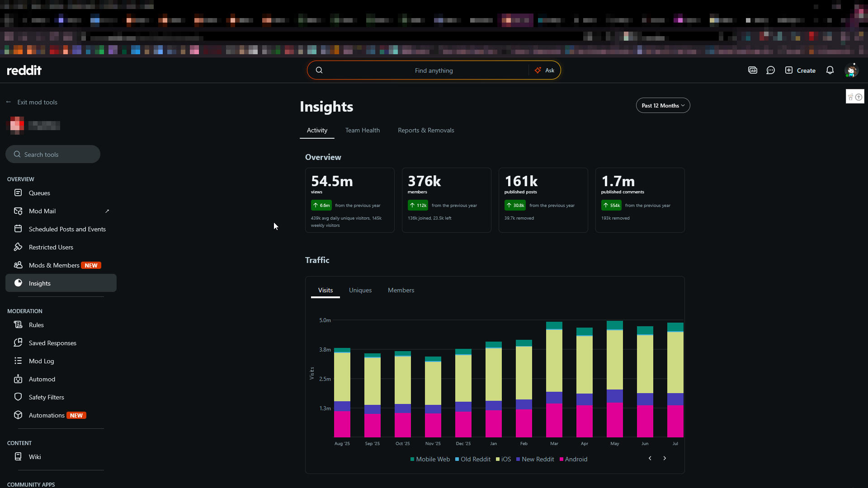
Task: Click the Insights pie chart icon
Action: coord(18,283)
